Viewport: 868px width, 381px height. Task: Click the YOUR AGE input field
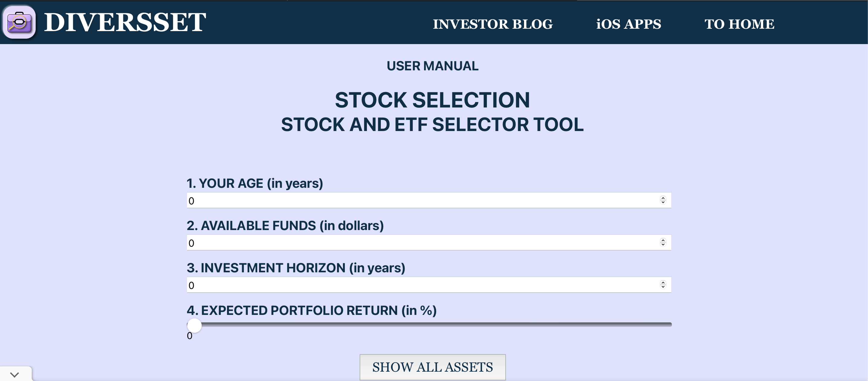click(x=429, y=200)
